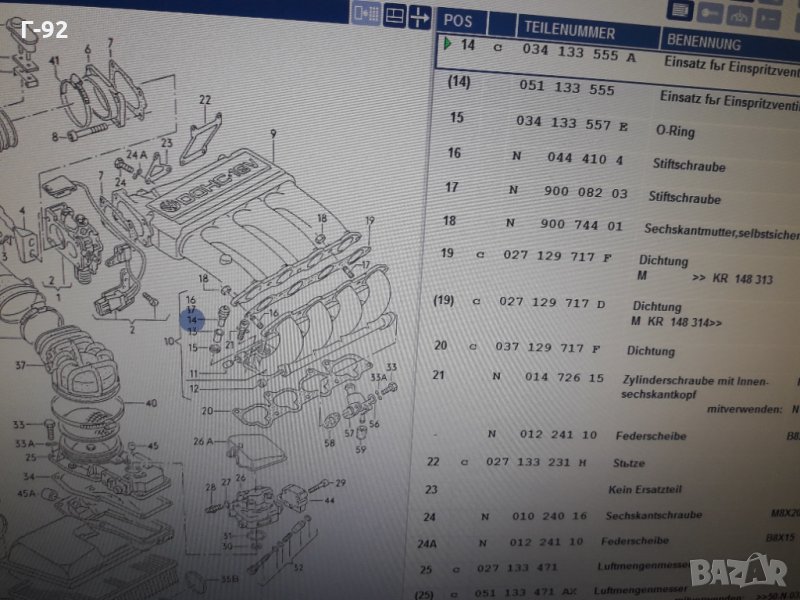The image size is (800, 600).
Task: Click callout number 22 in the diagram
Action: [x=205, y=100]
